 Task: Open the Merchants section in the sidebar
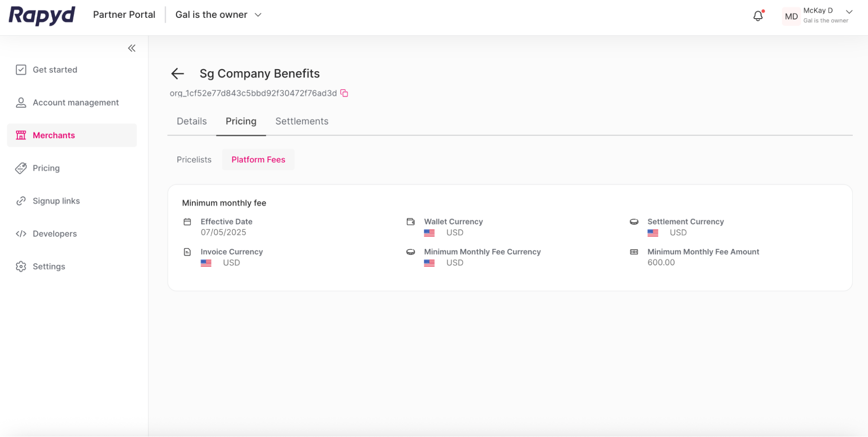pos(53,135)
